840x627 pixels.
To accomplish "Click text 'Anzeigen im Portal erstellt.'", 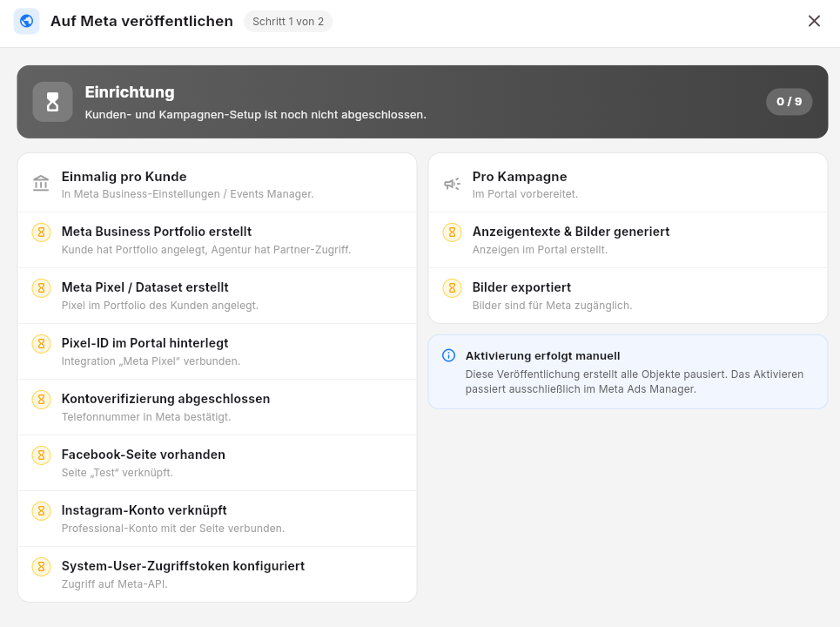I will (540, 250).
